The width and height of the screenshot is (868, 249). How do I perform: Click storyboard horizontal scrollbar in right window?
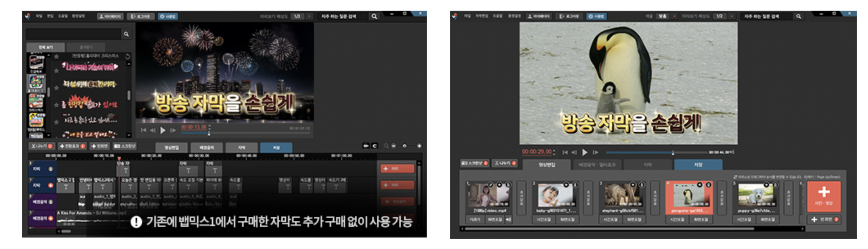click(x=609, y=229)
